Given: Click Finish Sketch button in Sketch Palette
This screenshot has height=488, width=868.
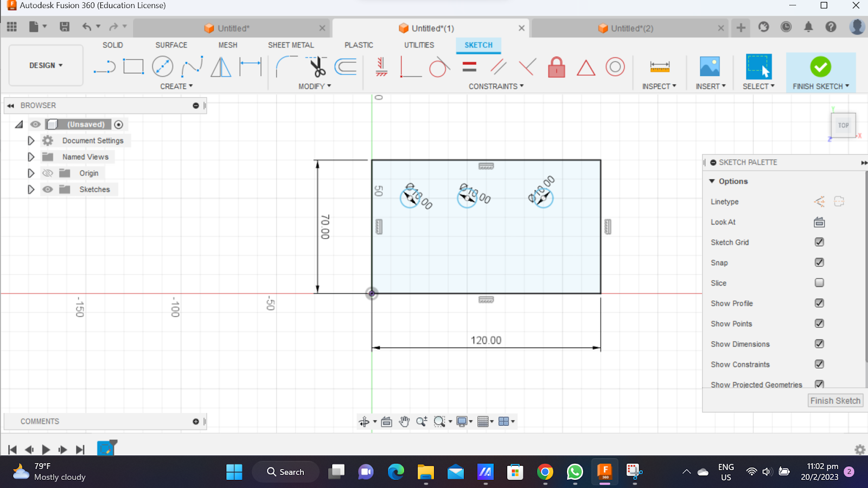Looking at the screenshot, I should [835, 401].
